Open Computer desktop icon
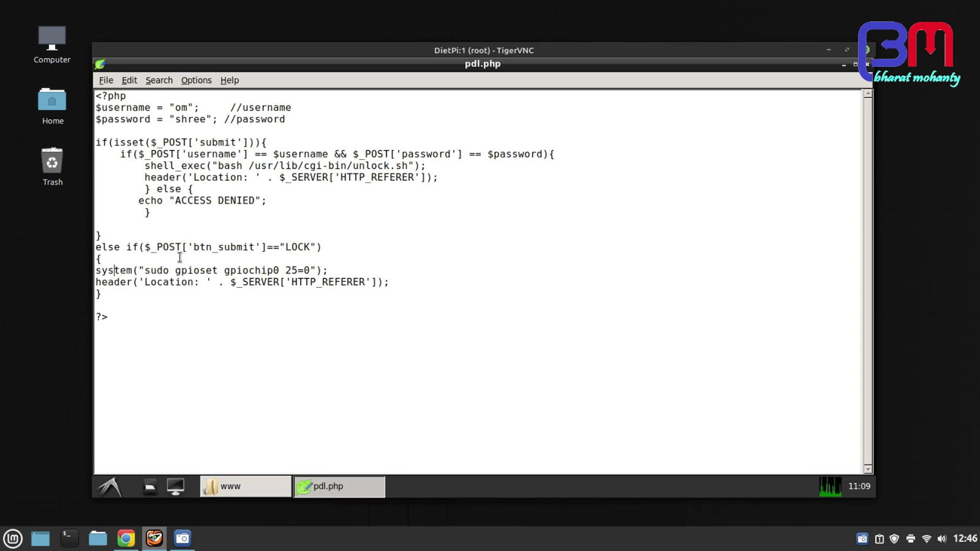 tap(52, 45)
